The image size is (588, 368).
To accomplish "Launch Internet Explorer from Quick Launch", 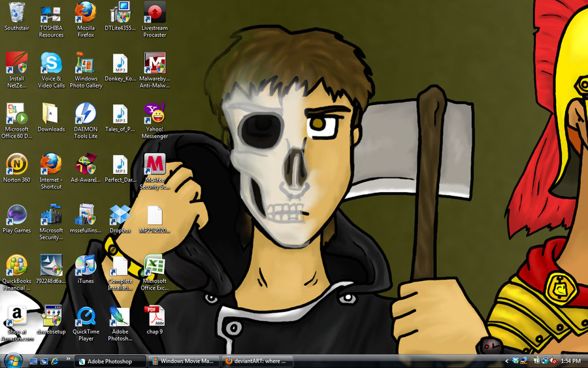I will 55,361.
